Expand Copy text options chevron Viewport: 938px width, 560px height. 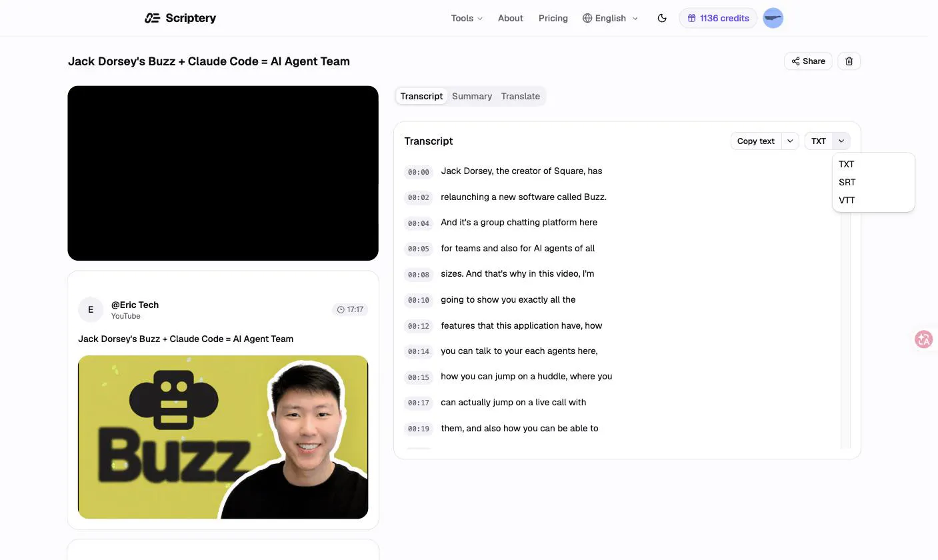coord(790,141)
